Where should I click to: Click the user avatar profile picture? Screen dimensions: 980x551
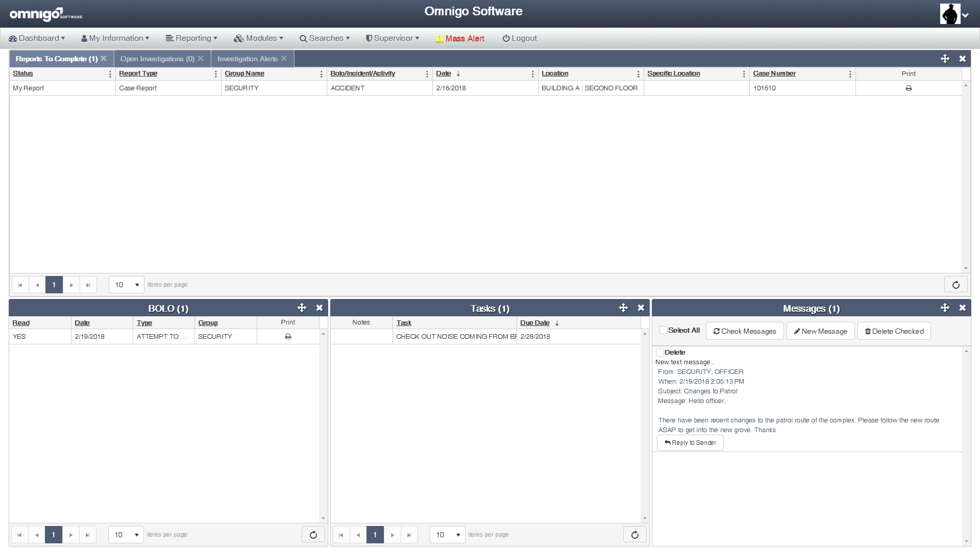(x=949, y=14)
